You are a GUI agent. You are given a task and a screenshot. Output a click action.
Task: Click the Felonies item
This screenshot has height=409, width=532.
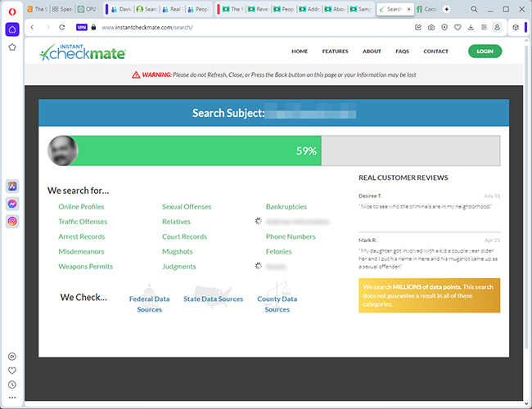(278, 251)
